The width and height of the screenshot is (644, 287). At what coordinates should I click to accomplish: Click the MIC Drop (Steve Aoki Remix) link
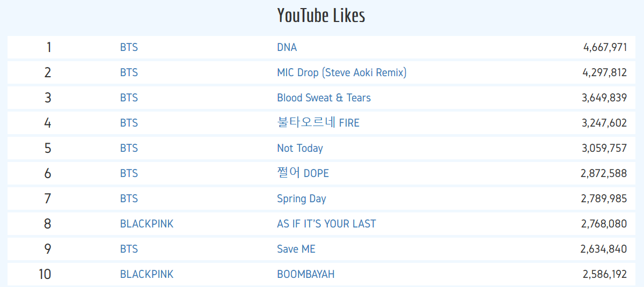tap(341, 72)
